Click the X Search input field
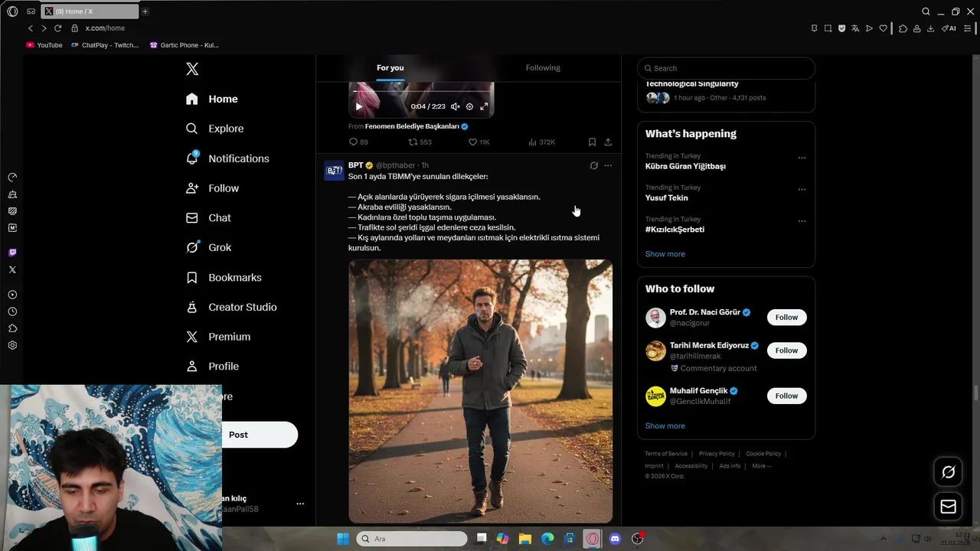 [x=726, y=68]
